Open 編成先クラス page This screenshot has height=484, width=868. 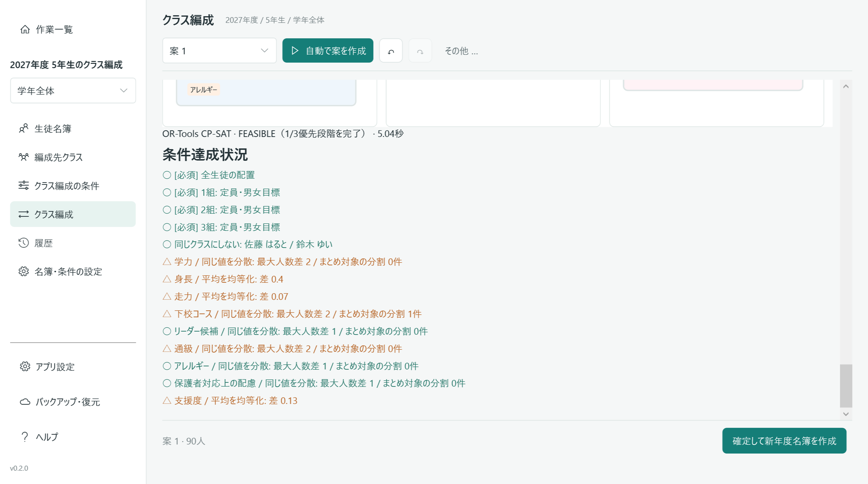click(73, 157)
